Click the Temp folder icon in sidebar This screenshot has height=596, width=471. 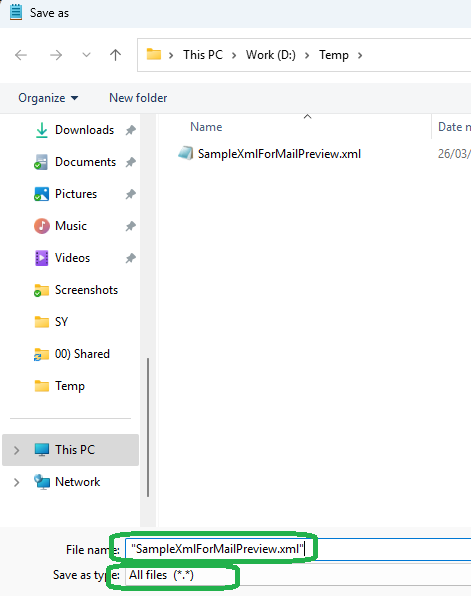pos(41,386)
